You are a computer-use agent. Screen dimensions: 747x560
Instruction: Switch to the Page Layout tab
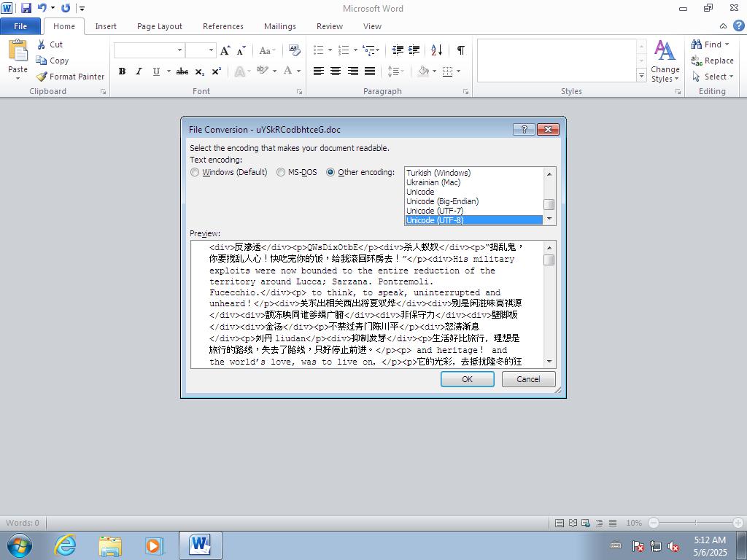(x=160, y=26)
